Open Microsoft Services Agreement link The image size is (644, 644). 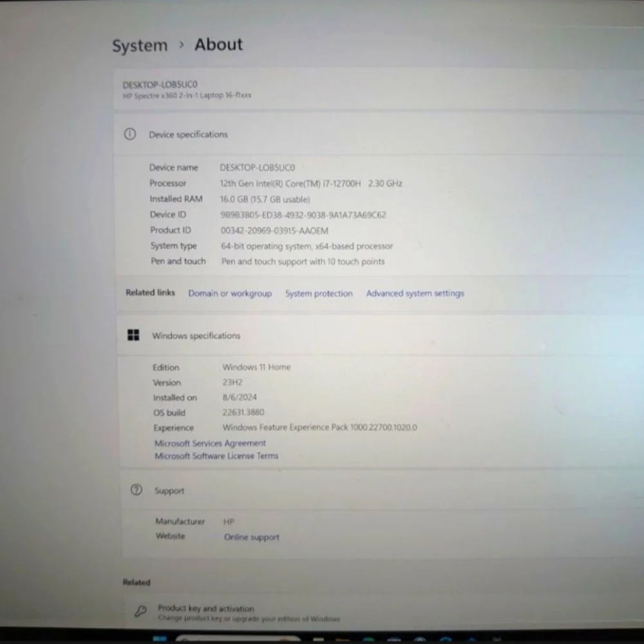[211, 443]
